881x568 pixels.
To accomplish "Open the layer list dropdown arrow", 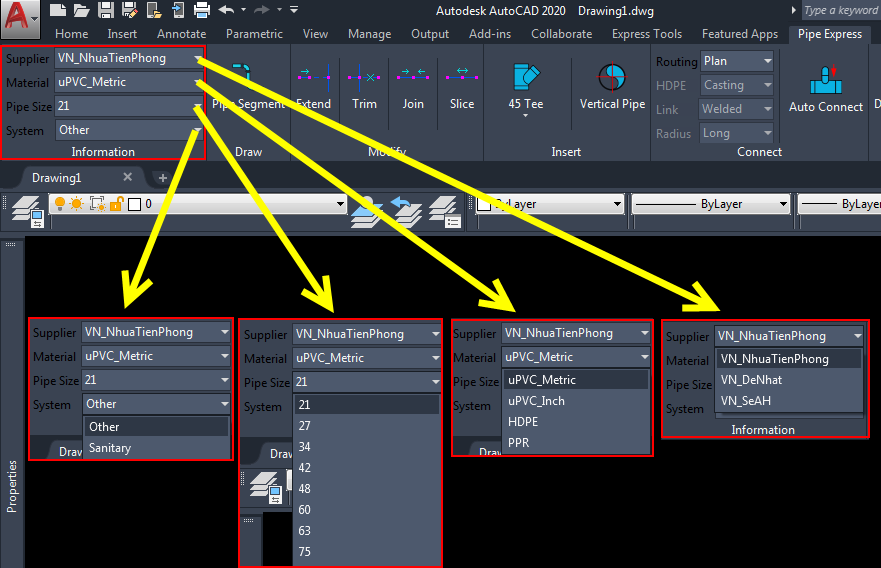I will coord(340,204).
